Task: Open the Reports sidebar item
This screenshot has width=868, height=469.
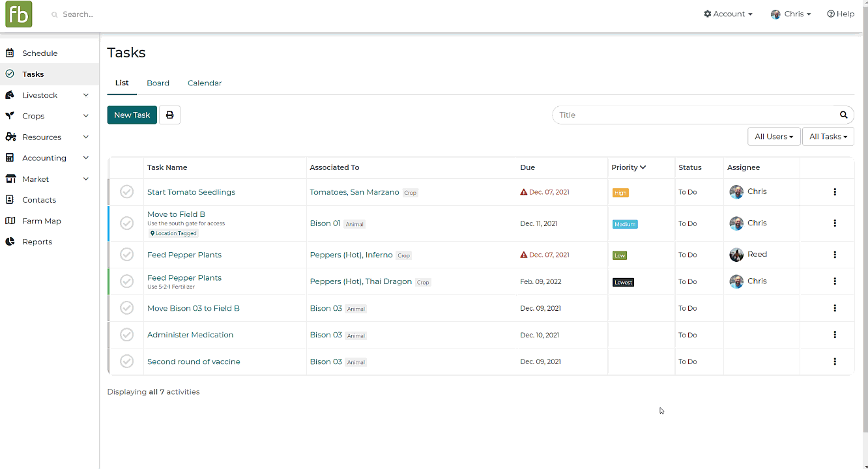Action: (x=37, y=242)
